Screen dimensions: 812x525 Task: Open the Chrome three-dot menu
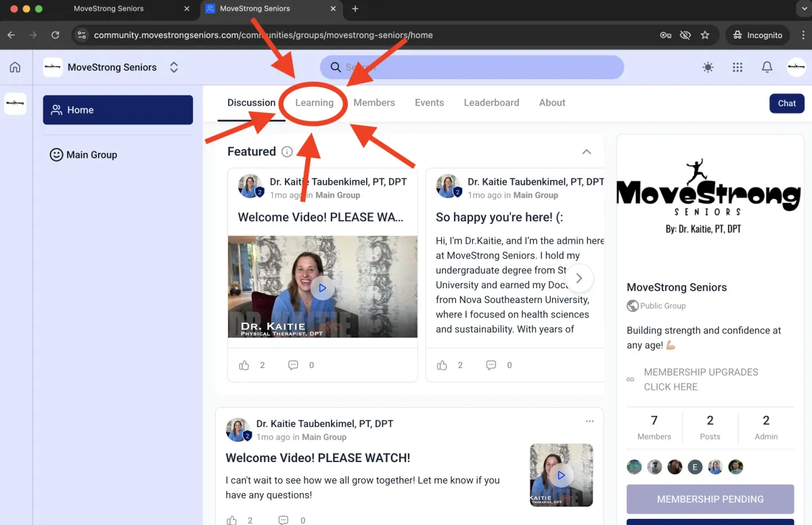(803, 35)
